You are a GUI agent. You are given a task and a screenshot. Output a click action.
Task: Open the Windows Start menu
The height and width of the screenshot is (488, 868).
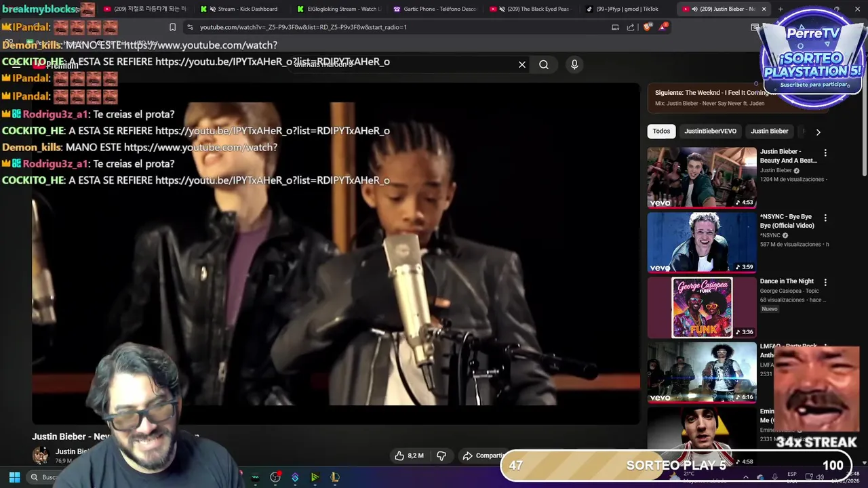click(14, 477)
